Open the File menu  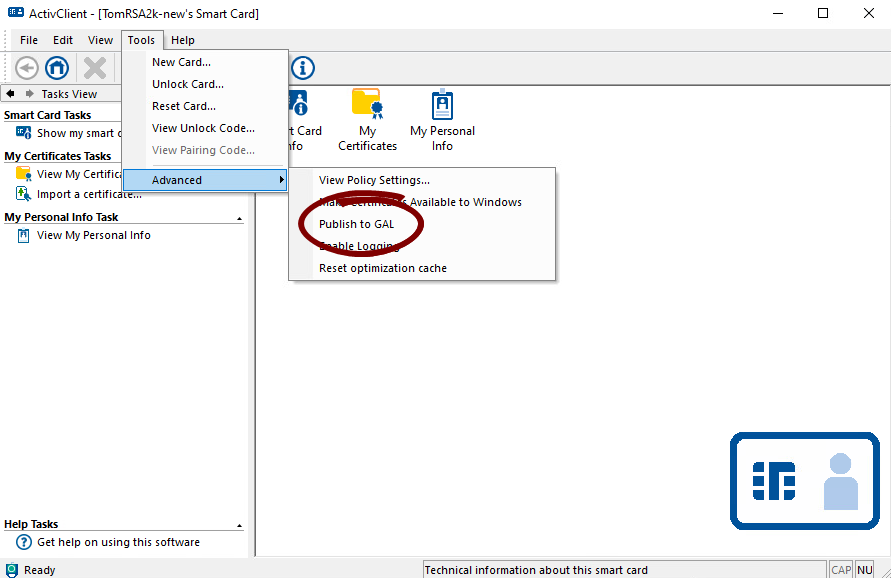[28, 40]
